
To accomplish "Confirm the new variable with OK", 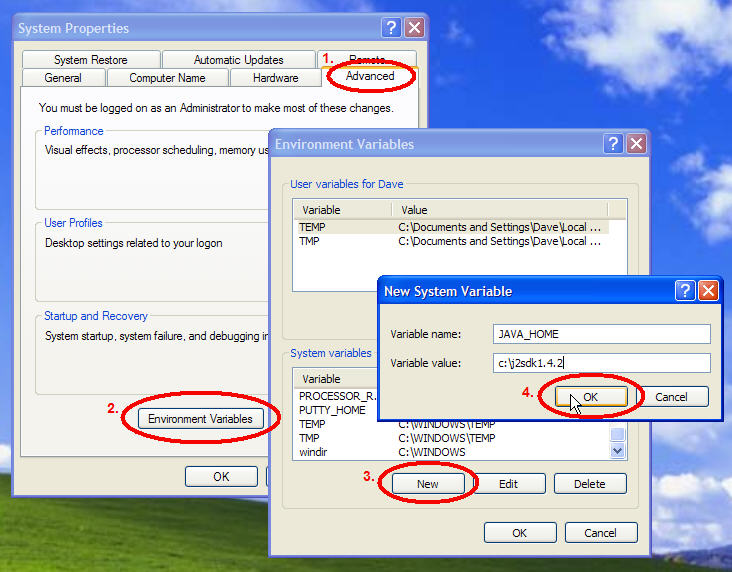I will 591,397.
